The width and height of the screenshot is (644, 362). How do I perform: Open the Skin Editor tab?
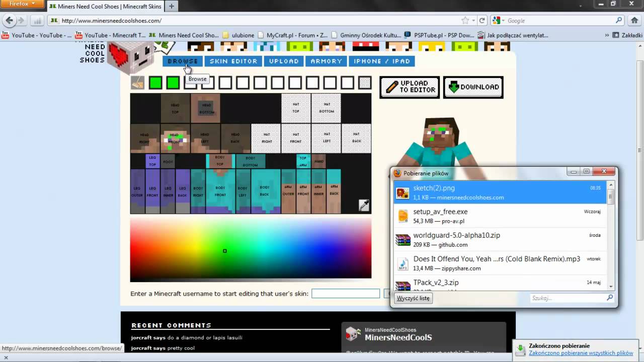click(x=233, y=61)
